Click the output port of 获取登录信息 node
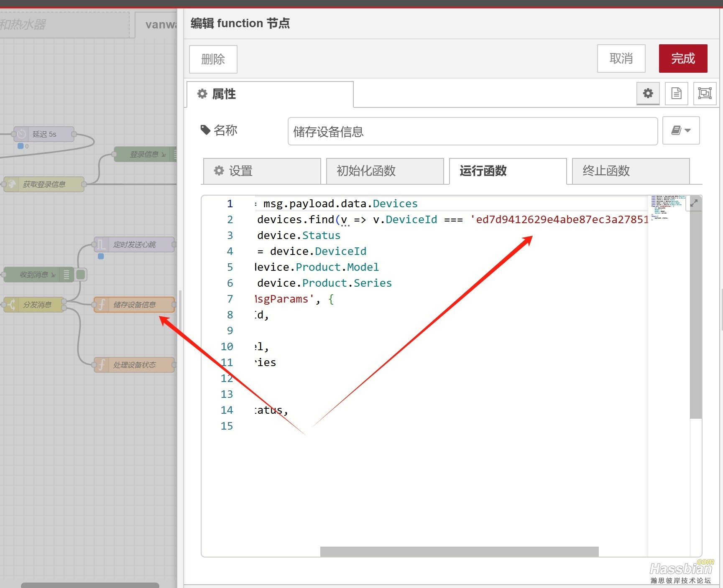The width and height of the screenshot is (723, 588). pos(84,184)
